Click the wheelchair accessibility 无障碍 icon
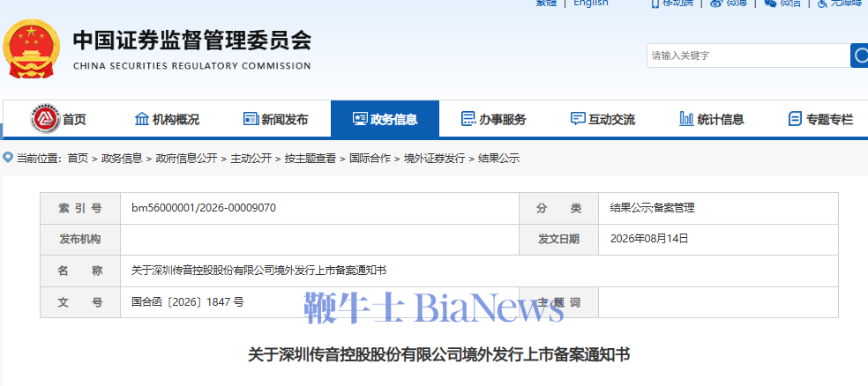Screen dimensions: 868x386 point(822,3)
